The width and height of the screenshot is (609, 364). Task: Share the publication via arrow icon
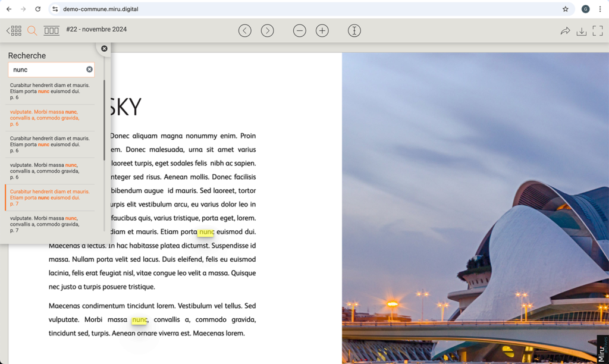(x=565, y=31)
